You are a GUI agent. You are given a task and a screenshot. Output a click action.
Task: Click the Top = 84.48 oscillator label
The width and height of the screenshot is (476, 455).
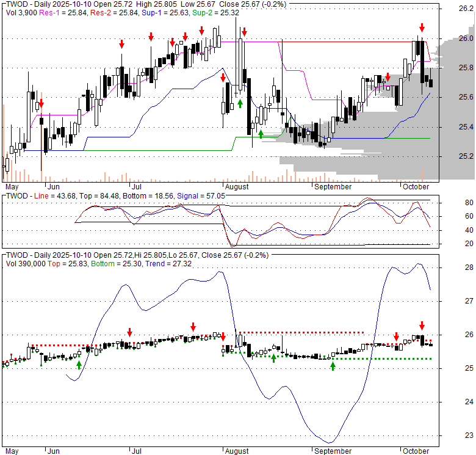pos(99,196)
